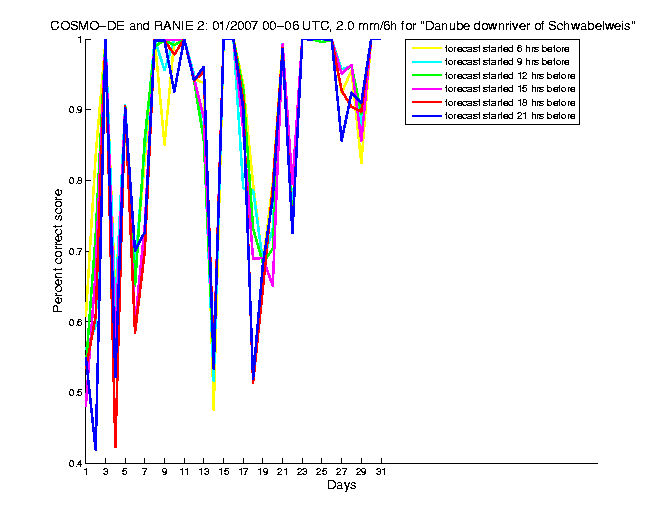
Task: Click x-axis tick label 13
Action: point(204,472)
